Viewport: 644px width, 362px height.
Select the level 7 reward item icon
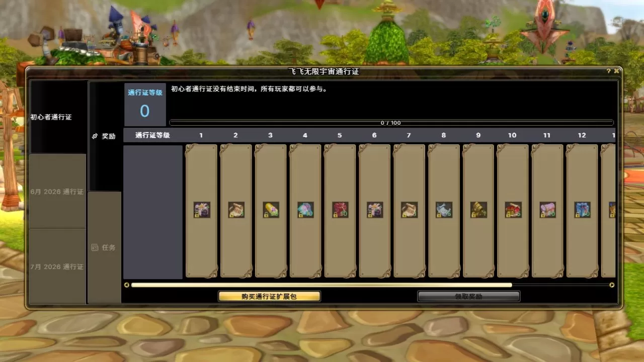click(410, 210)
